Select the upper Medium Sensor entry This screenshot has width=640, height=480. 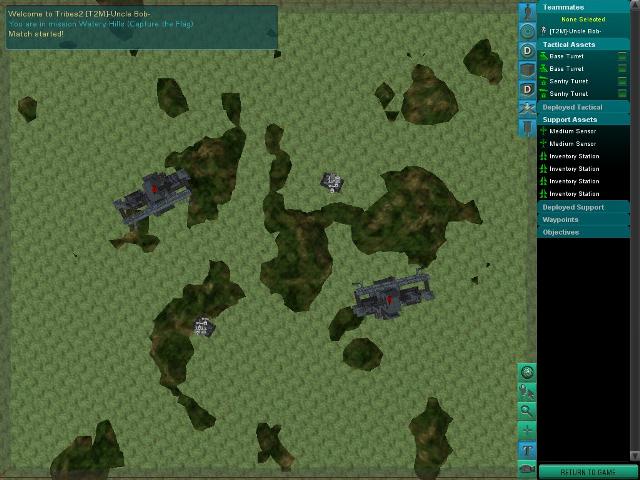coord(583,131)
